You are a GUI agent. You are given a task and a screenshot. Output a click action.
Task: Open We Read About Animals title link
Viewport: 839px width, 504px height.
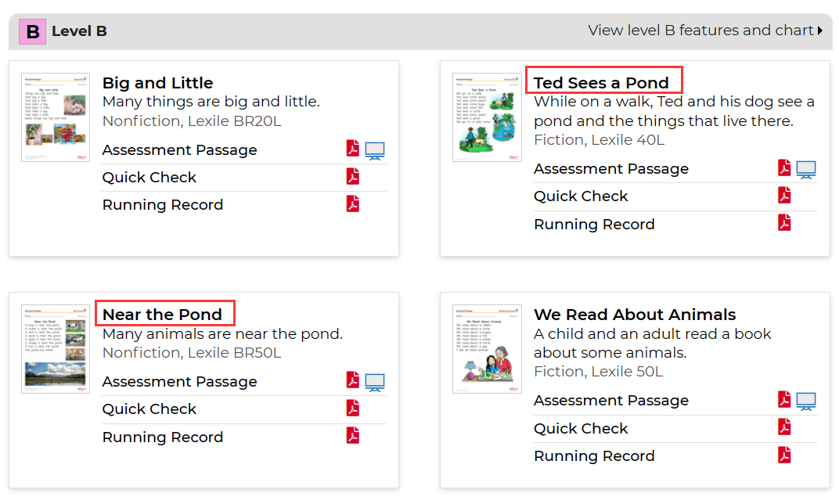point(635,315)
